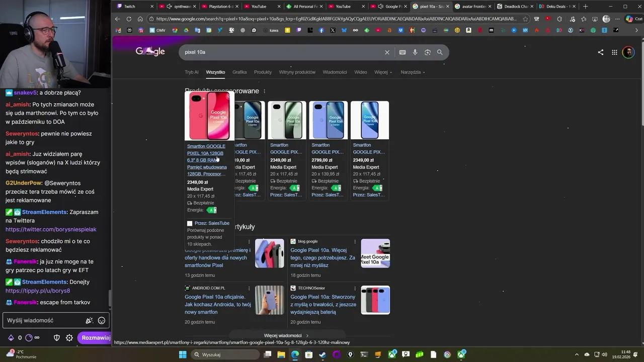Expand the Narzędzia dropdown
The width and height of the screenshot is (644, 362).
413,72
